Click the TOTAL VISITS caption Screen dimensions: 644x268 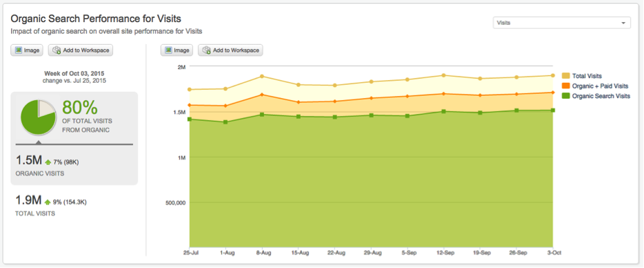[x=35, y=213]
